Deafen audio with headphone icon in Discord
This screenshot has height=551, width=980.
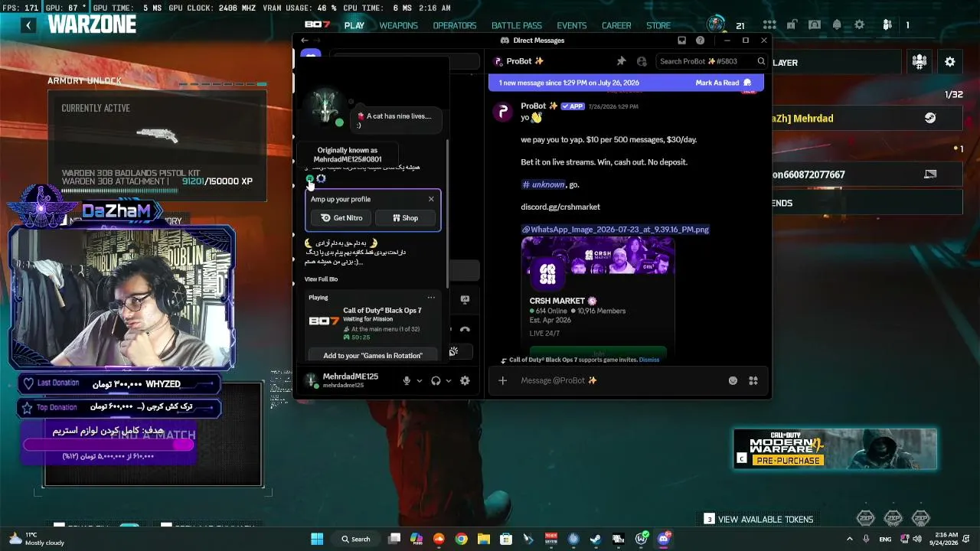[436, 380]
